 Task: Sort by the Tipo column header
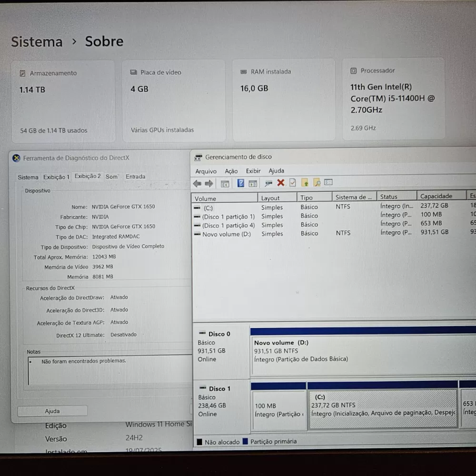tap(315, 198)
